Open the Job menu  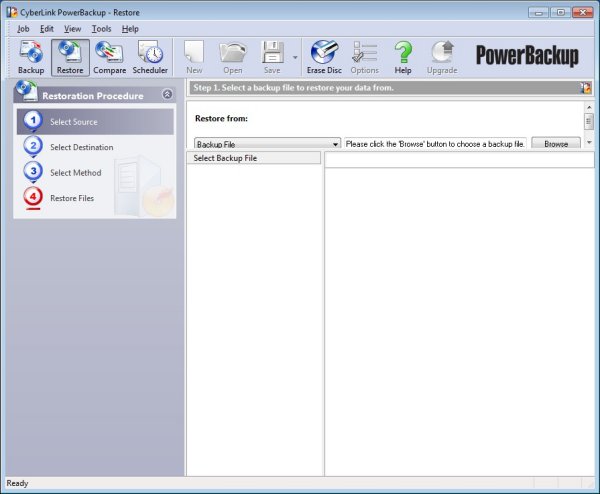click(23, 29)
